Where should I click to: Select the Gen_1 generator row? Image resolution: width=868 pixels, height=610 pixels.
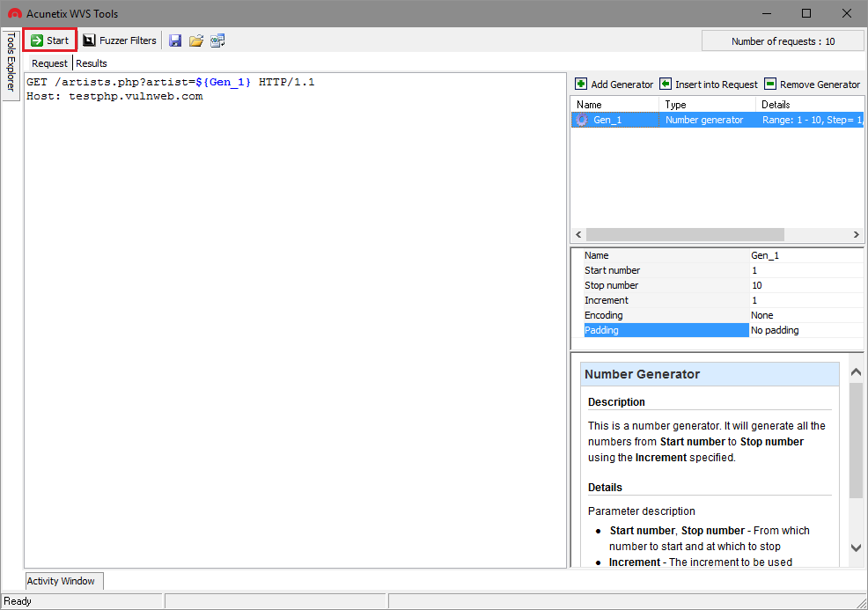tap(717, 120)
